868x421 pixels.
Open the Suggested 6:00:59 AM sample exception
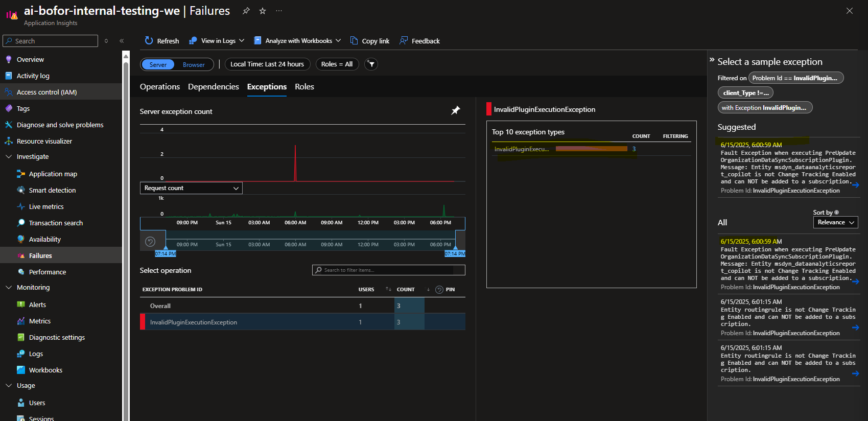point(789,168)
